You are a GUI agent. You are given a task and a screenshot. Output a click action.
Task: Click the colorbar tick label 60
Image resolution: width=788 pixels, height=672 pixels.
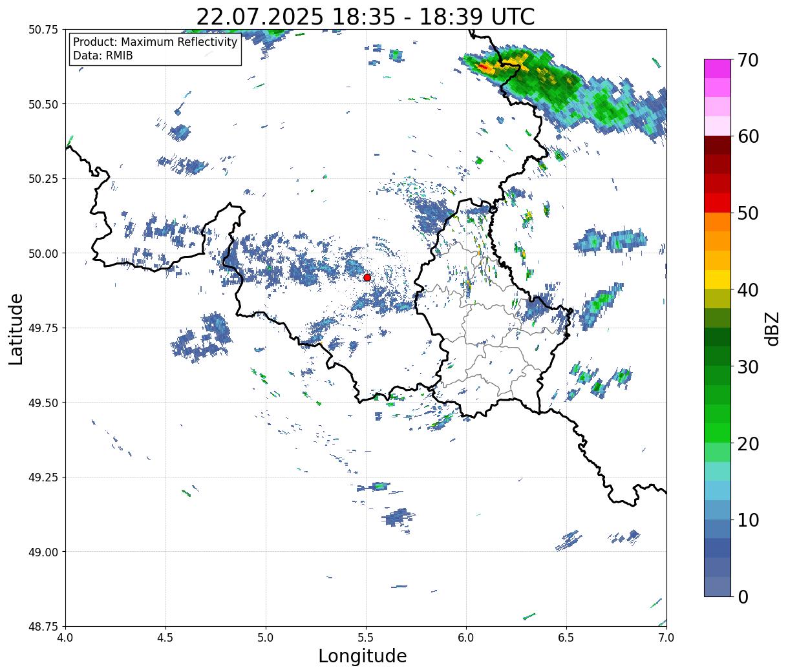[748, 136]
